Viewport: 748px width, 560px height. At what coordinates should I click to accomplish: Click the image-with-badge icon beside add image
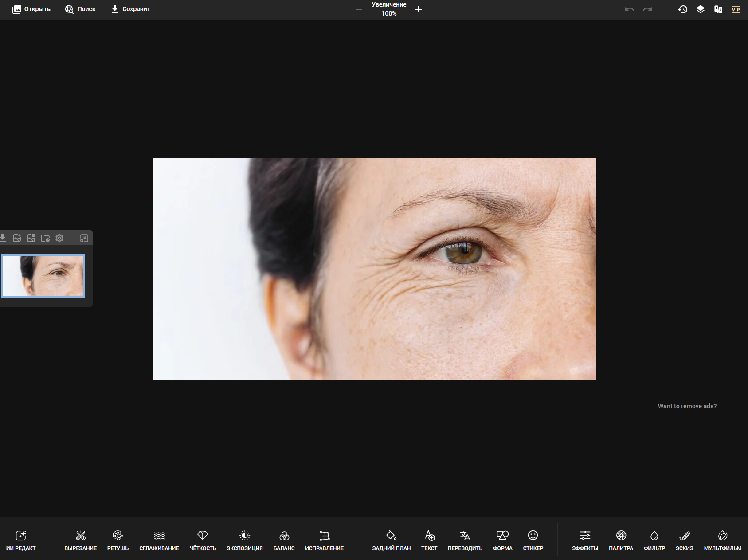pyautogui.click(x=31, y=238)
